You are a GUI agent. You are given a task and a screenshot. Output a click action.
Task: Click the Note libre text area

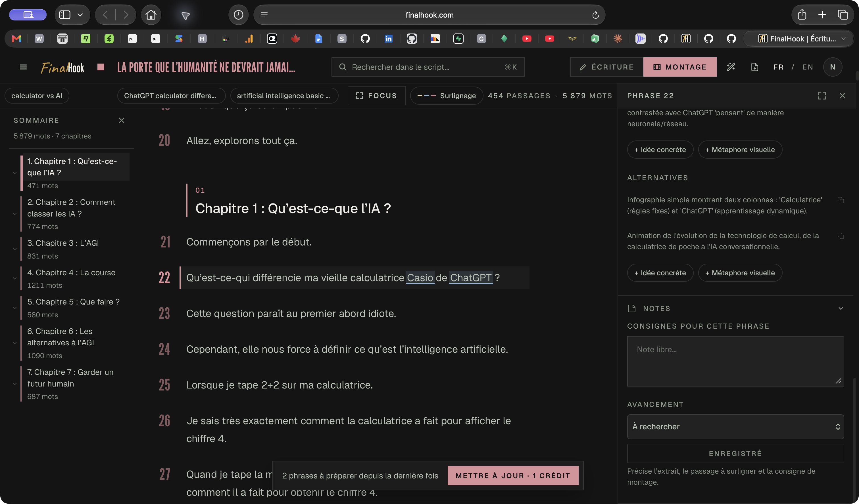(x=735, y=361)
